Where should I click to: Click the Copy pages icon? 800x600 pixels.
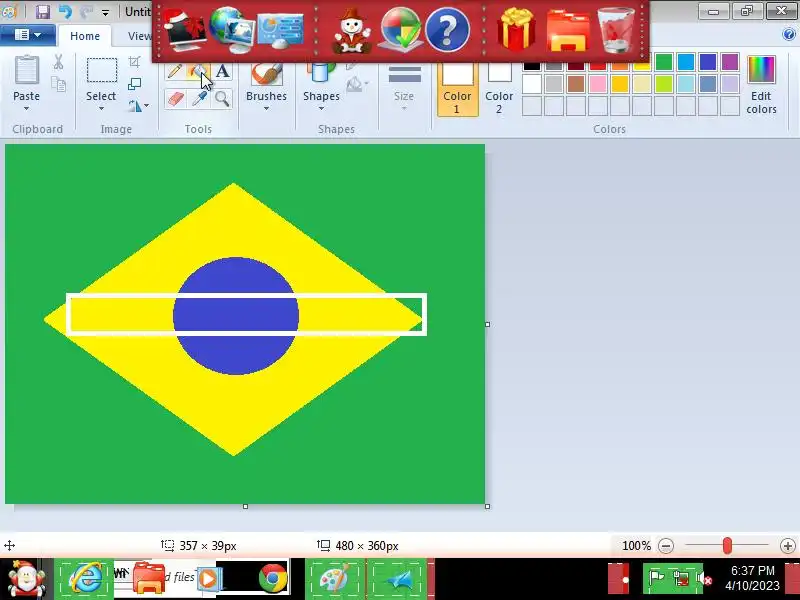pos(59,84)
